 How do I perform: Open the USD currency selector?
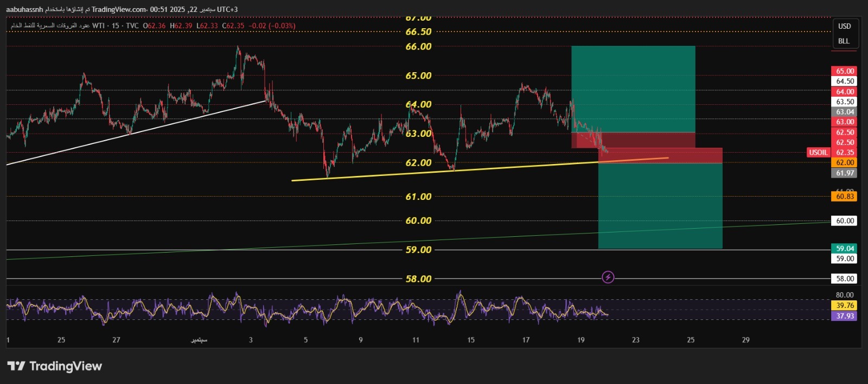(844, 26)
